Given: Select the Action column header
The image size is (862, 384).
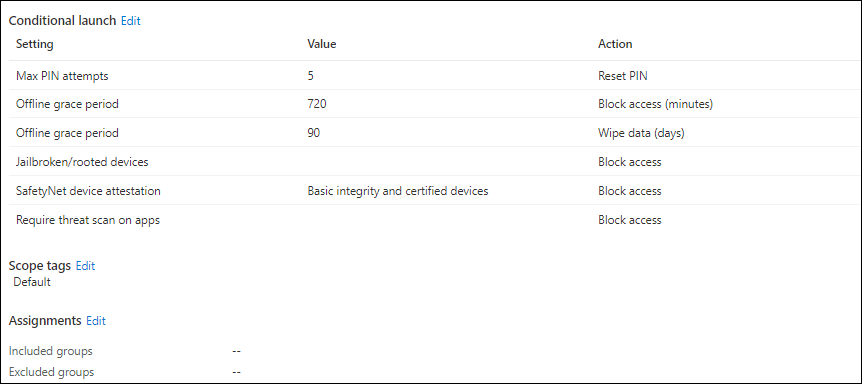Looking at the screenshot, I should coord(615,44).
